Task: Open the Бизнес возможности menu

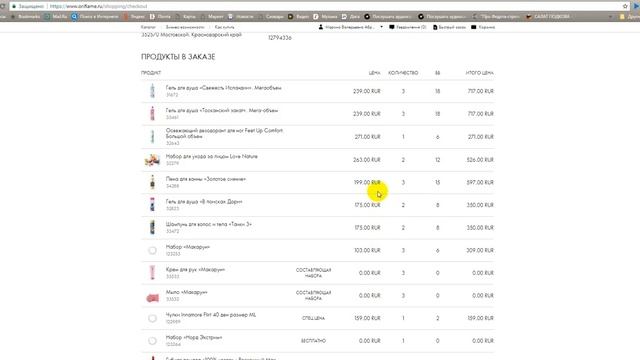Action: [185, 27]
